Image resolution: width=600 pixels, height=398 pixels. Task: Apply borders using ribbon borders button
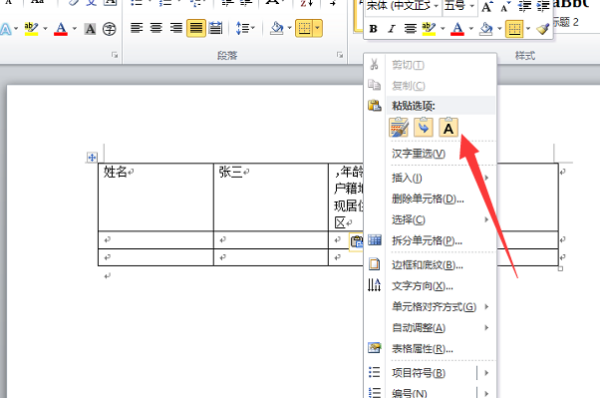tap(304, 28)
